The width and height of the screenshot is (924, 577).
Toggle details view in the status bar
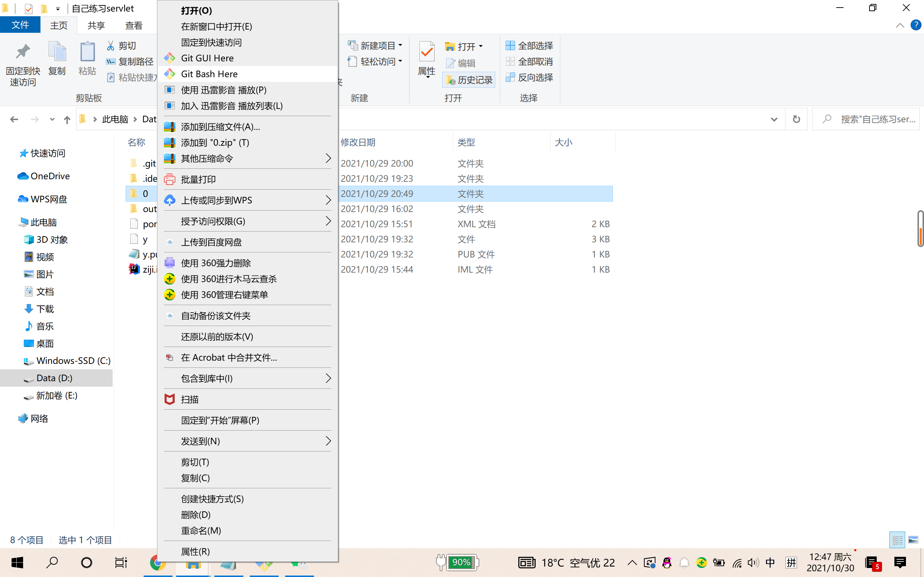coord(897,539)
